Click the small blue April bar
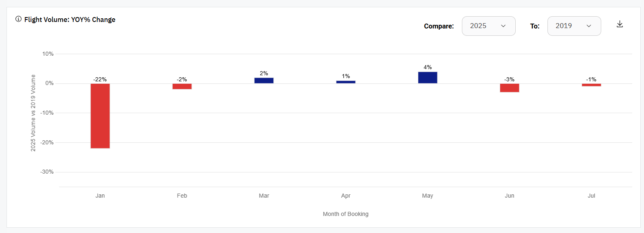The width and height of the screenshot is (644, 233). click(346, 82)
